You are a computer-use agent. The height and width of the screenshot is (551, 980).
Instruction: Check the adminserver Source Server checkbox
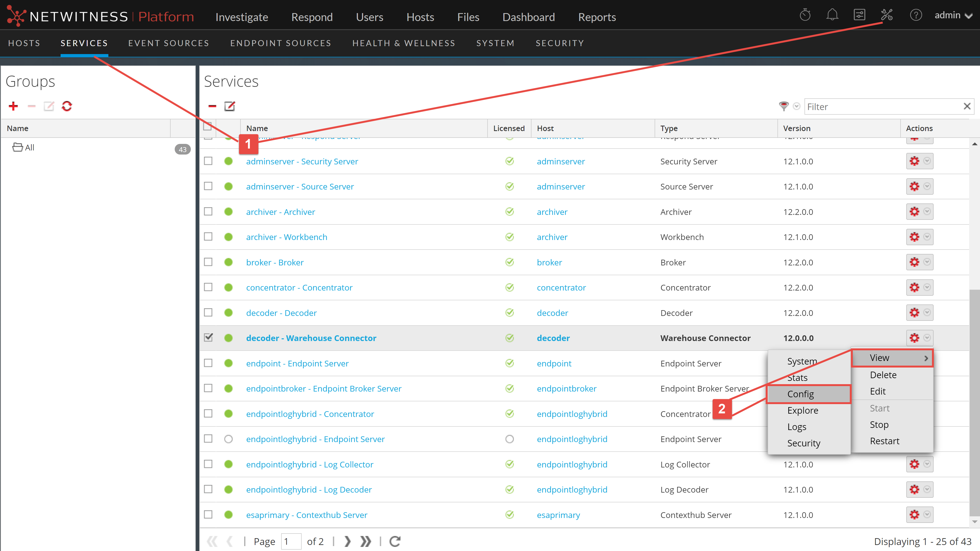(x=208, y=186)
